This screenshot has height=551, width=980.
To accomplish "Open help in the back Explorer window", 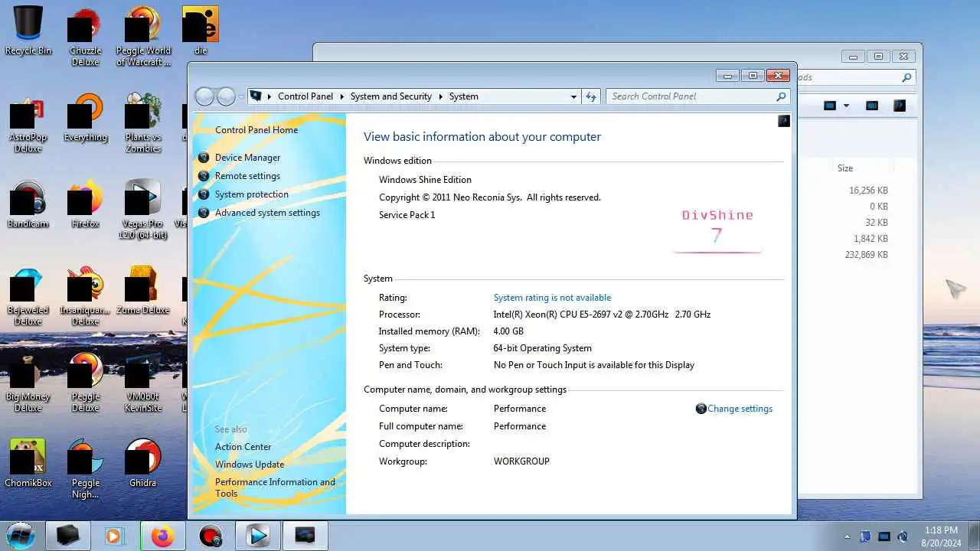I will coord(900,106).
